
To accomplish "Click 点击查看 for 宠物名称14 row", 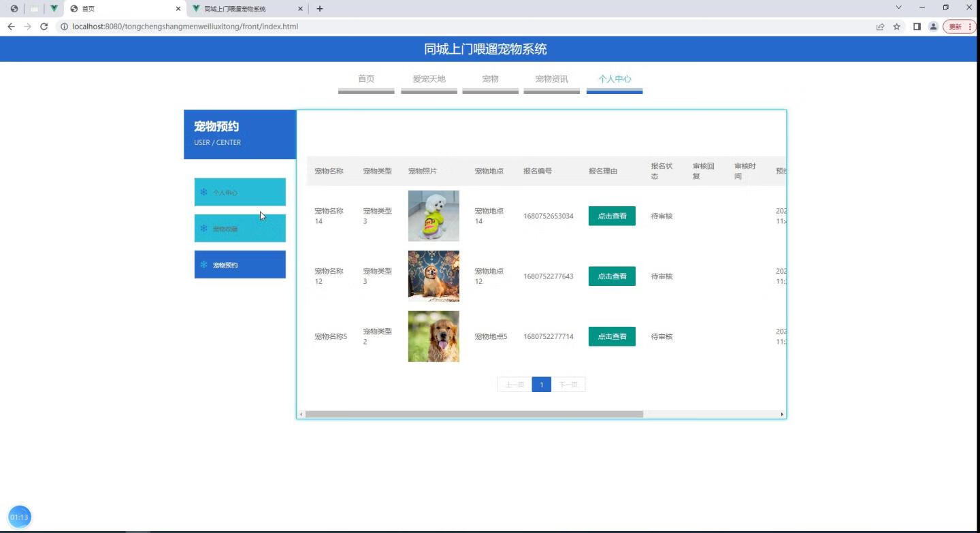I will pyautogui.click(x=612, y=216).
